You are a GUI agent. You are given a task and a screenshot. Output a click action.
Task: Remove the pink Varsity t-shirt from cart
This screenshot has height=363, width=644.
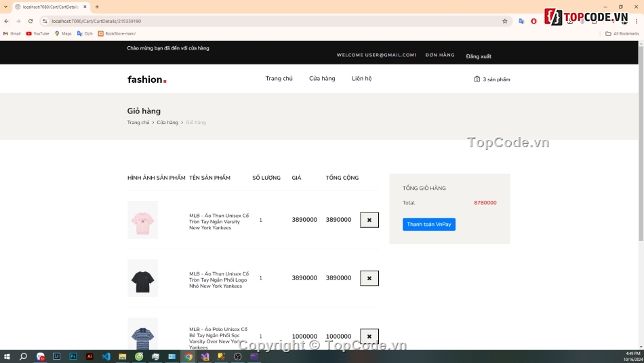point(369,220)
